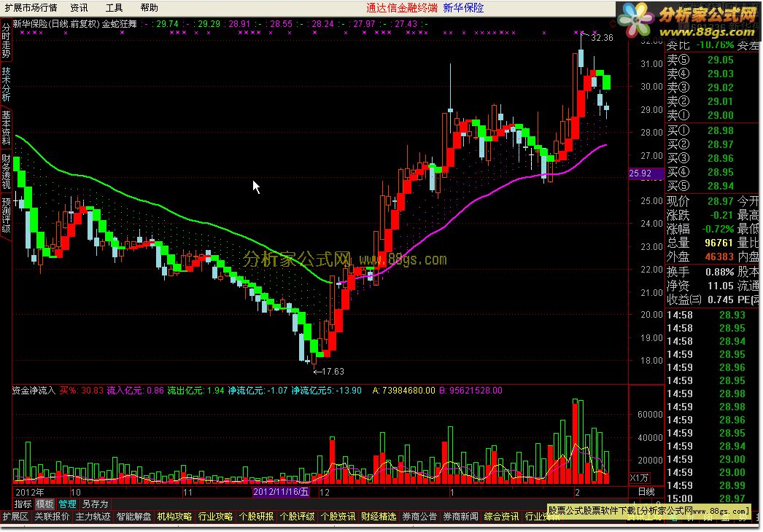Switch to the 财务透视 side tab

coord(6,171)
